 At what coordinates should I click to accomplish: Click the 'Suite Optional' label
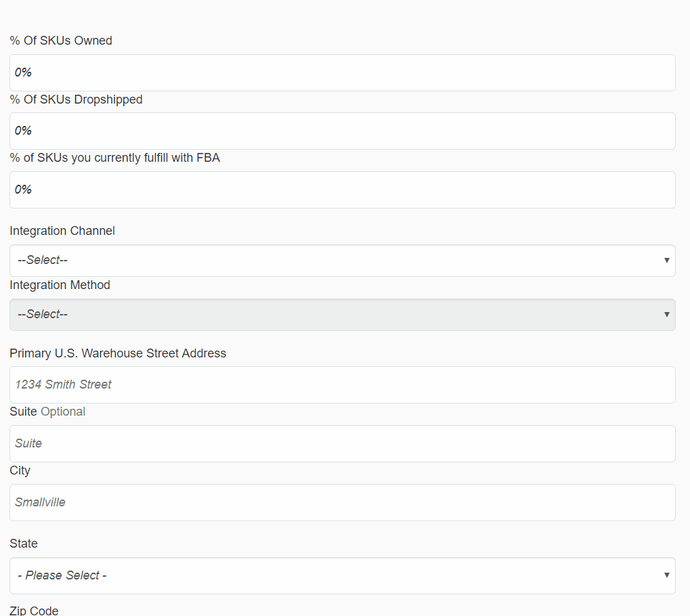47,412
